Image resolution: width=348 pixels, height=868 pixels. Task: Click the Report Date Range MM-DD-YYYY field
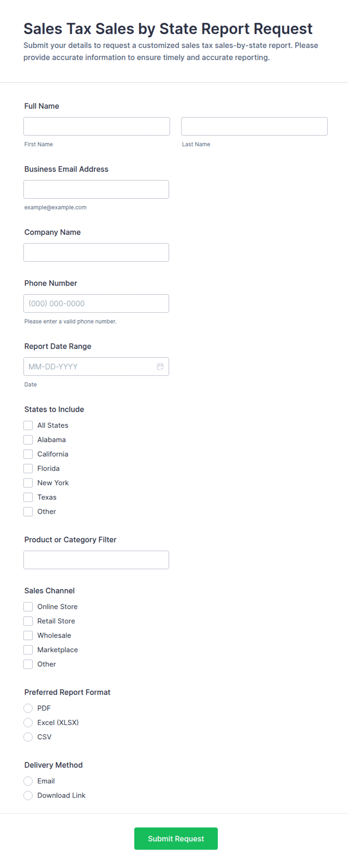pyautogui.click(x=96, y=366)
